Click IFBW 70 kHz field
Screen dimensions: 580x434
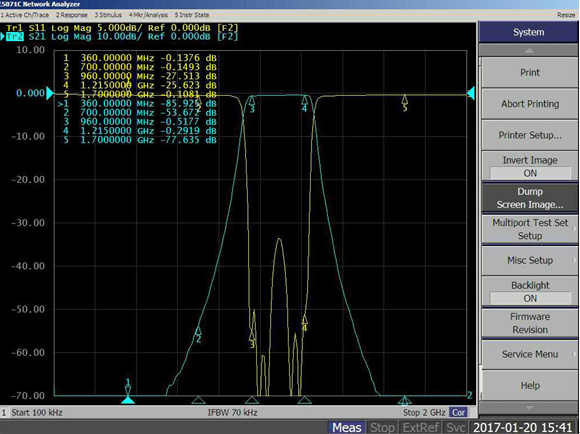click(233, 413)
